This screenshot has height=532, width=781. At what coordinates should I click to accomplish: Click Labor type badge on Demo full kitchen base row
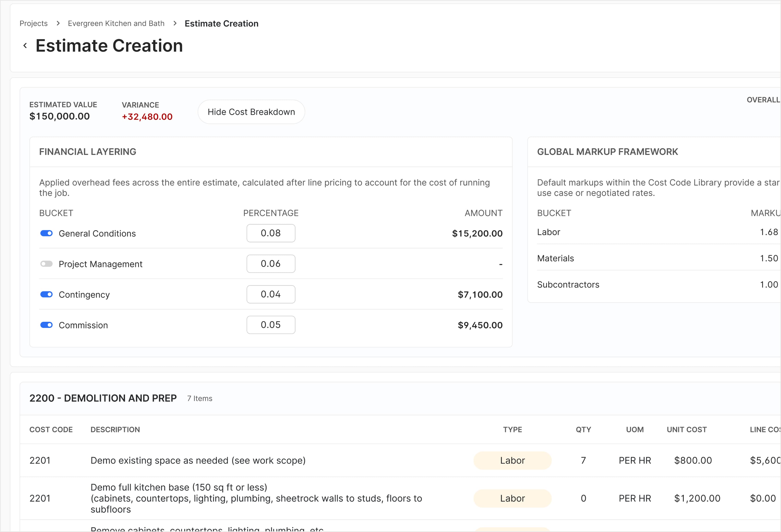click(x=513, y=498)
